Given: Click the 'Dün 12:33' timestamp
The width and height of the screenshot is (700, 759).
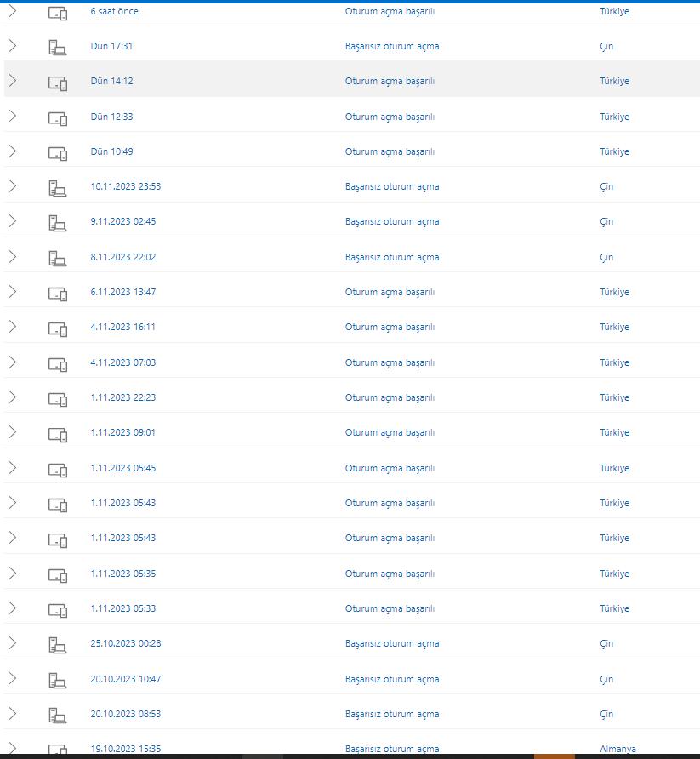Looking at the screenshot, I should pos(111,117).
